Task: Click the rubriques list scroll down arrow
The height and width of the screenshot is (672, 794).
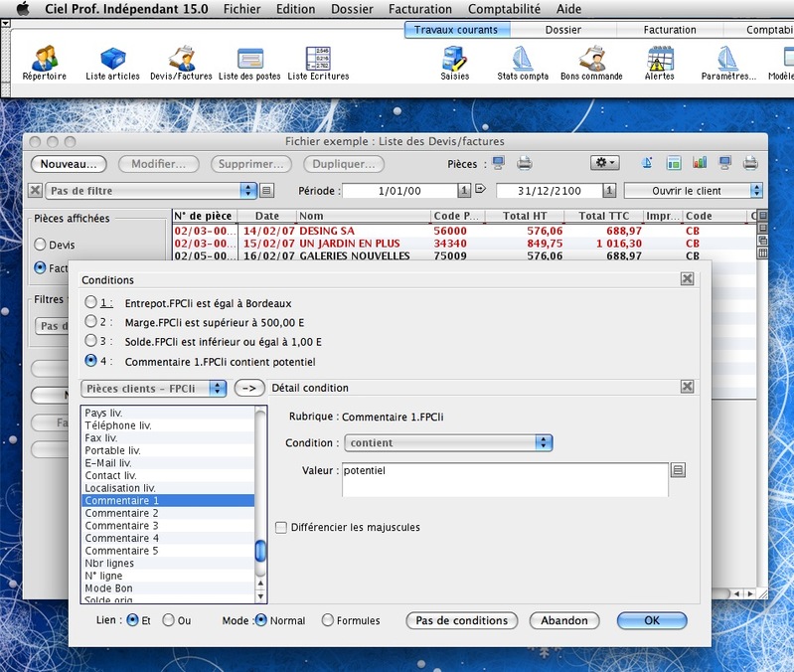Action: click(260, 596)
